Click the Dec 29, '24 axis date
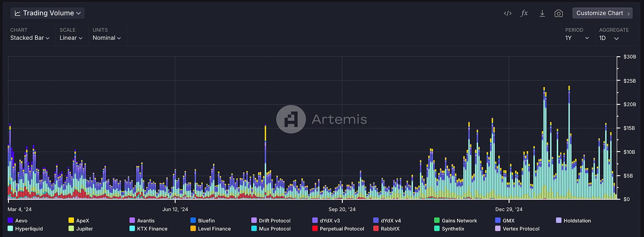The height and width of the screenshot is (237, 644). (509, 209)
